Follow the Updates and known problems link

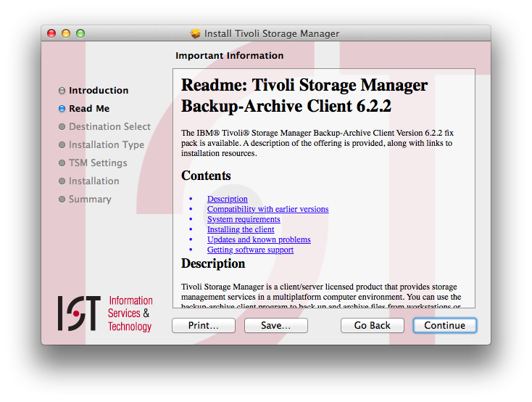tap(259, 239)
